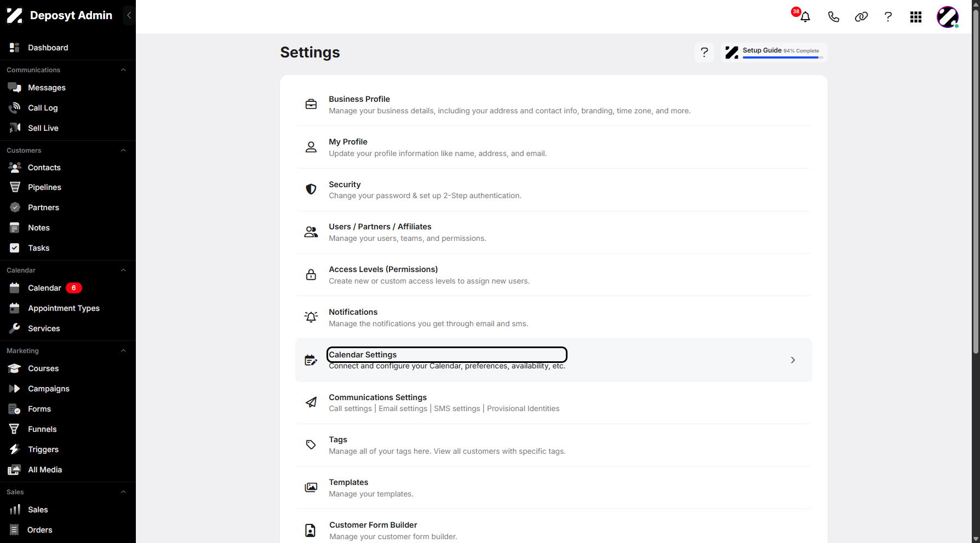Image resolution: width=980 pixels, height=543 pixels.
Task: Click the Deposyt logo icon
Action: pos(14,15)
